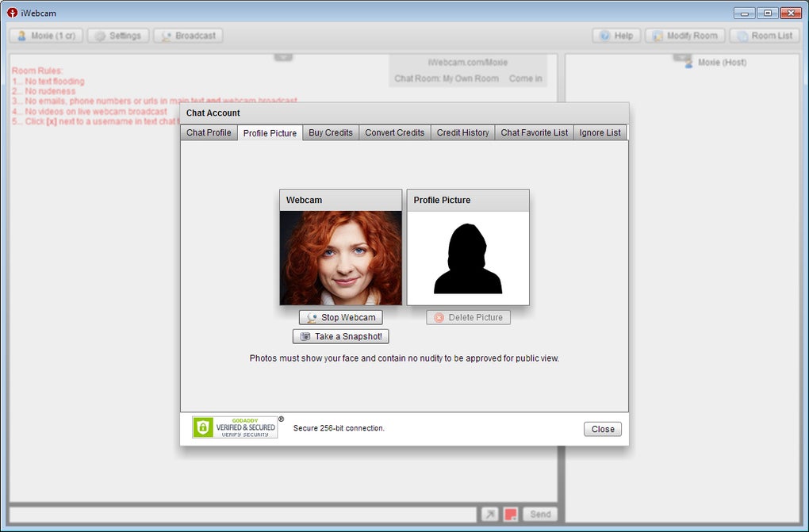The image size is (809, 532).
Task: Click the Stop Webcam button
Action: tap(340, 317)
